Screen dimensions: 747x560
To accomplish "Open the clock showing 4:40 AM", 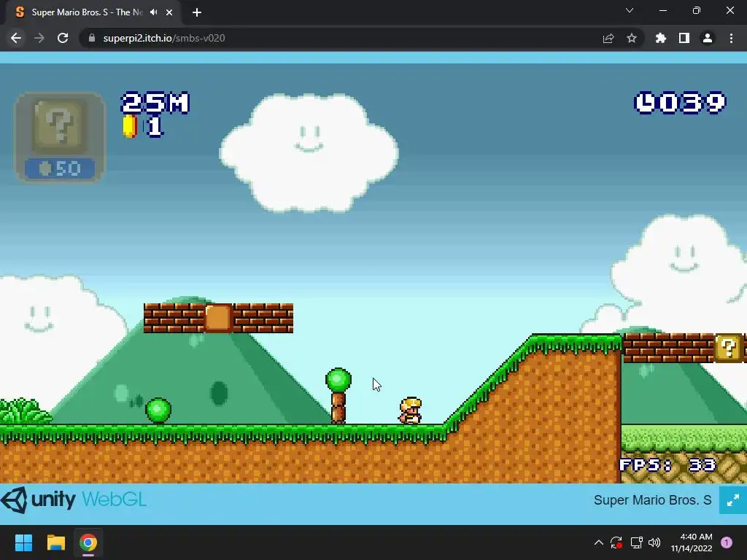I will point(692,542).
